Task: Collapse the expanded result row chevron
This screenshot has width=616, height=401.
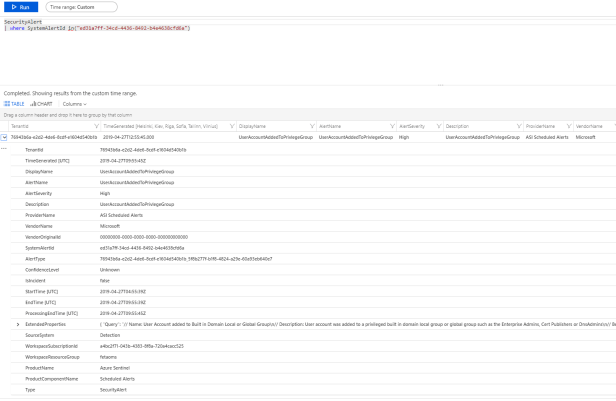Action: [4, 137]
